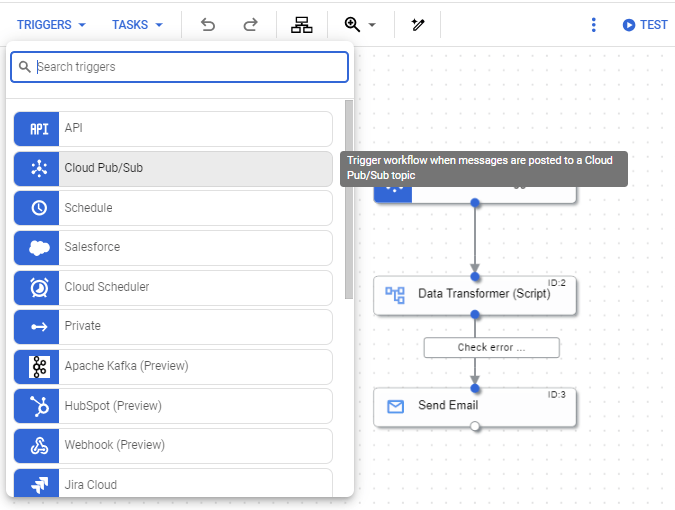Click the trigger list scrollbar
675x510 pixels.
[349, 200]
